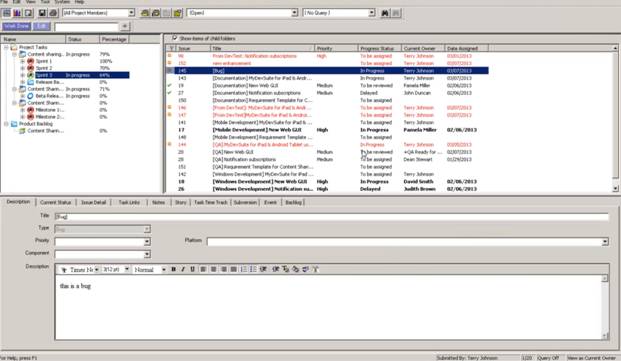Sort by Date Assigned column header
The width and height of the screenshot is (621, 361).
pyautogui.click(x=467, y=48)
